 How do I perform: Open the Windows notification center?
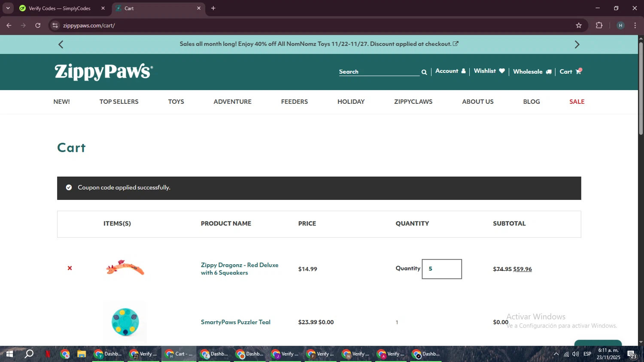(632, 354)
